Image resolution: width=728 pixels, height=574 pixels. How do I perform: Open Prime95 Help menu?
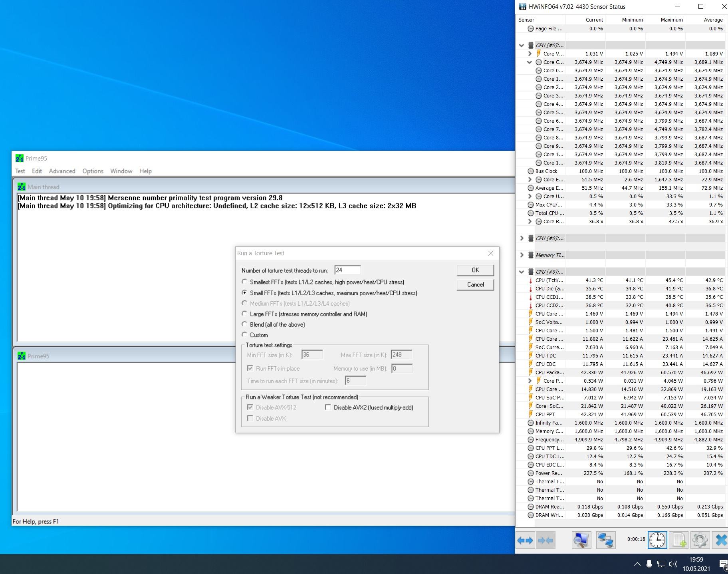pyautogui.click(x=145, y=171)
